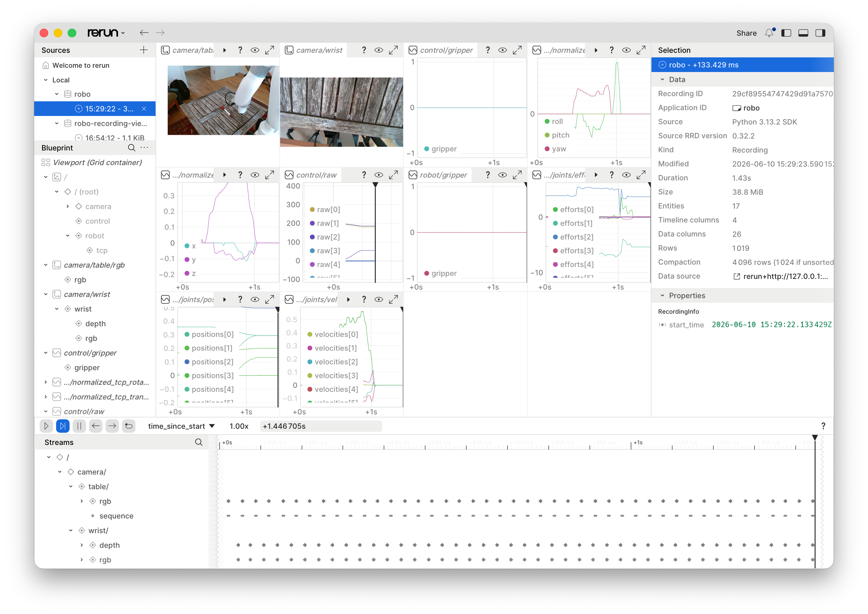Collapse the Local sources group
The height and width of the screenshot is (614, 868).
(46, 80)
